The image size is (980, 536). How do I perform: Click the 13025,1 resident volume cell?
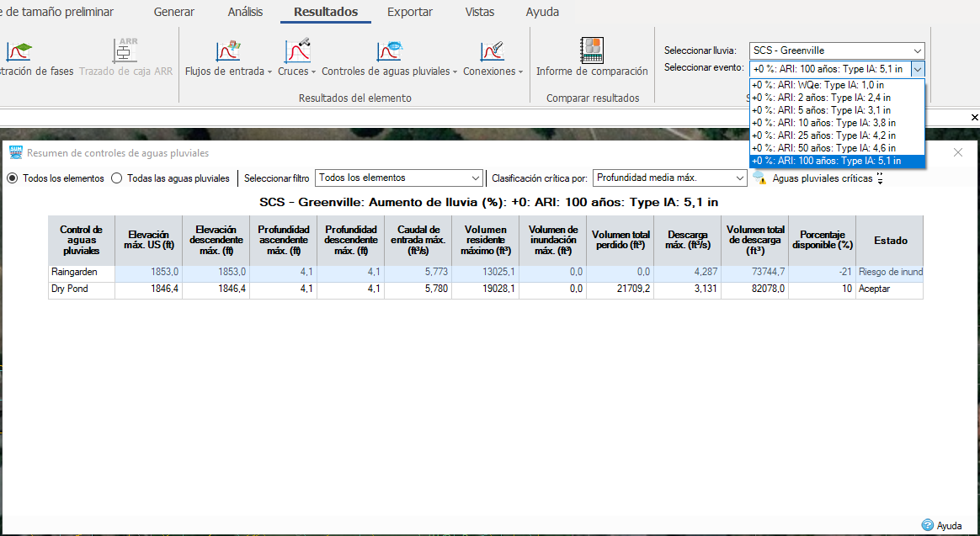(x=486, y=273)
